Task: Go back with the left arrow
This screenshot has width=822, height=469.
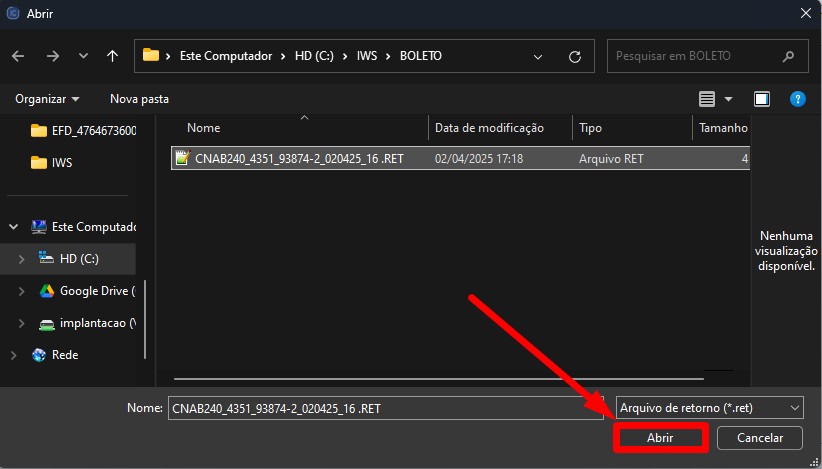Action: (18, 56)
